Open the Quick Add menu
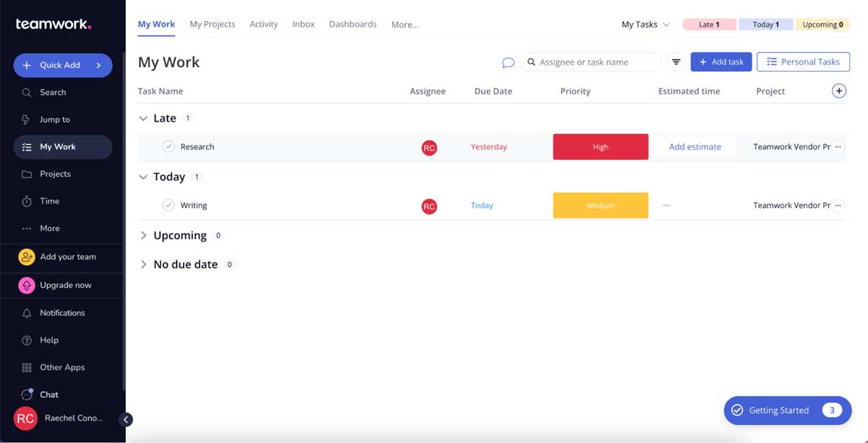The image size is (868, 443). (x=62, y=65)
